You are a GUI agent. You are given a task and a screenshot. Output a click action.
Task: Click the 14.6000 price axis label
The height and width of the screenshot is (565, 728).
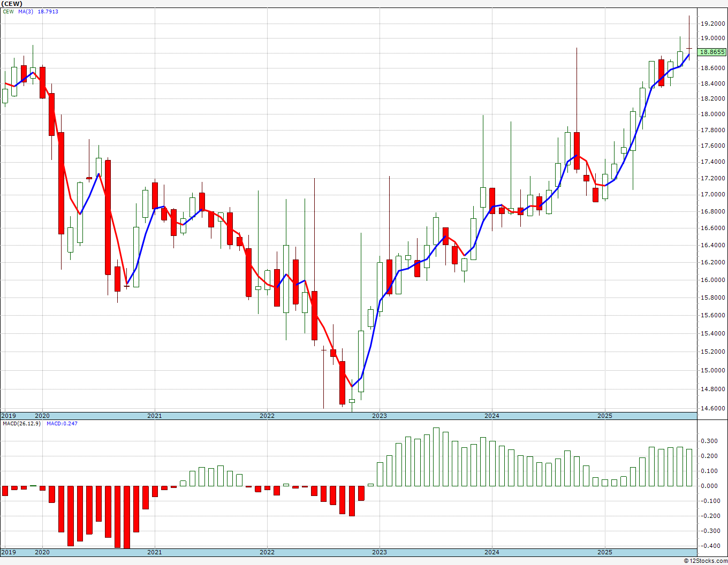point(713,408)
